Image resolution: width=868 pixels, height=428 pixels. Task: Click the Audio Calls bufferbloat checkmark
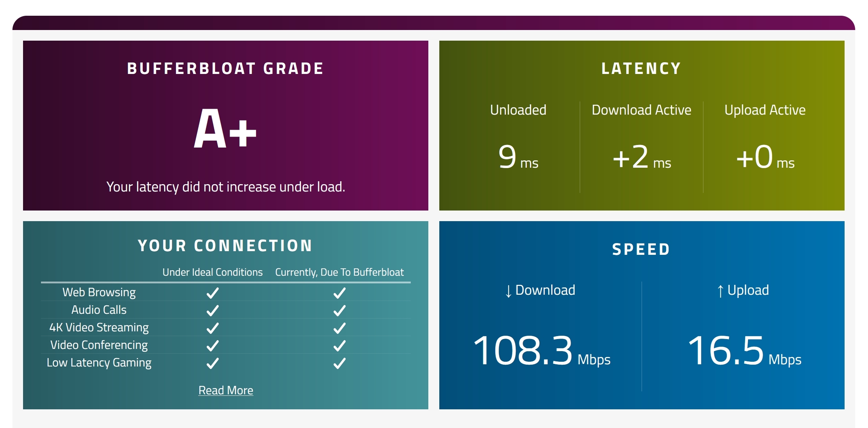pyautogui.click(x=339, y=310)
